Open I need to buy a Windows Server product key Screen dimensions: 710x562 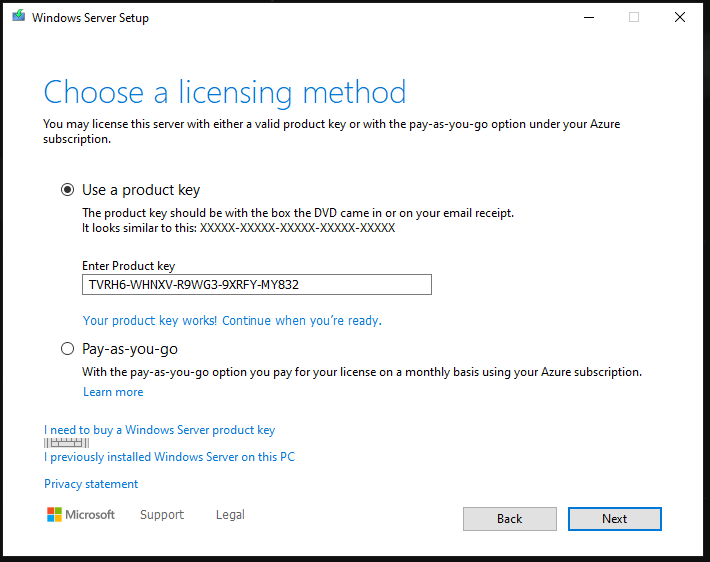click(159, 430)
